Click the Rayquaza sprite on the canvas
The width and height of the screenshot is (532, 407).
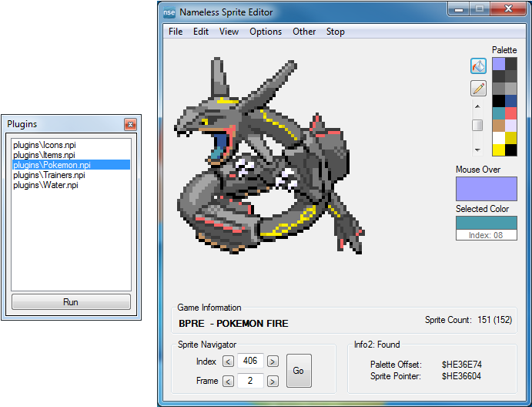coord(269,156)
